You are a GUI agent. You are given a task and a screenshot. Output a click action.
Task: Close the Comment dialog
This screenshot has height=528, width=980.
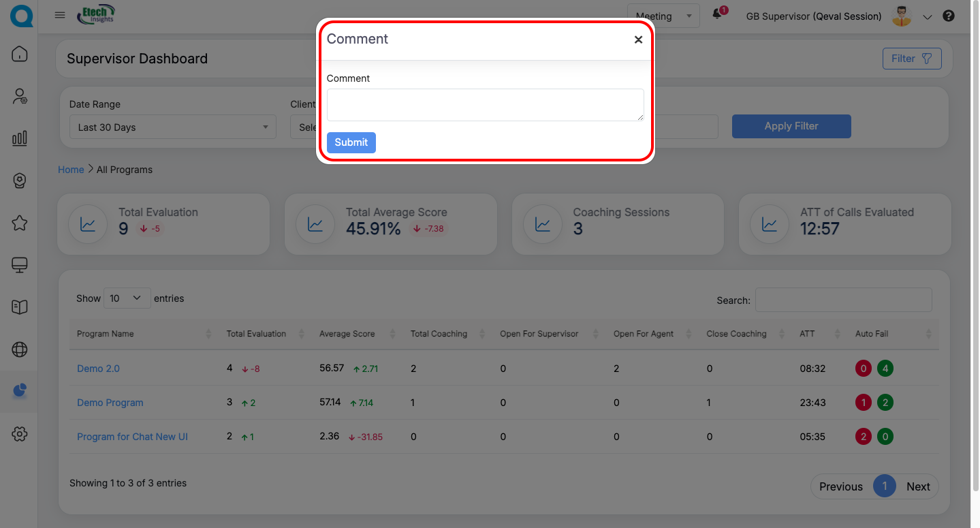tap(638, 40)
